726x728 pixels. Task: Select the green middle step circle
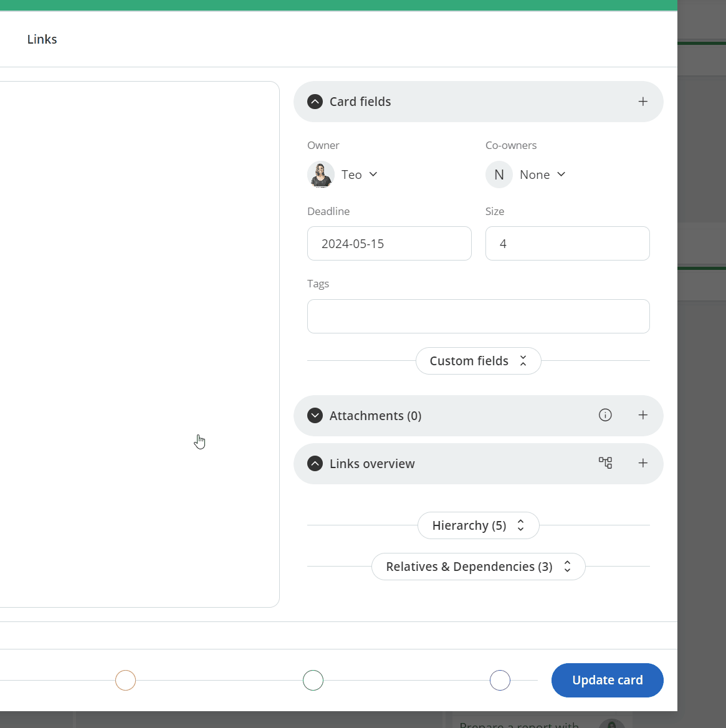(313, 680)
